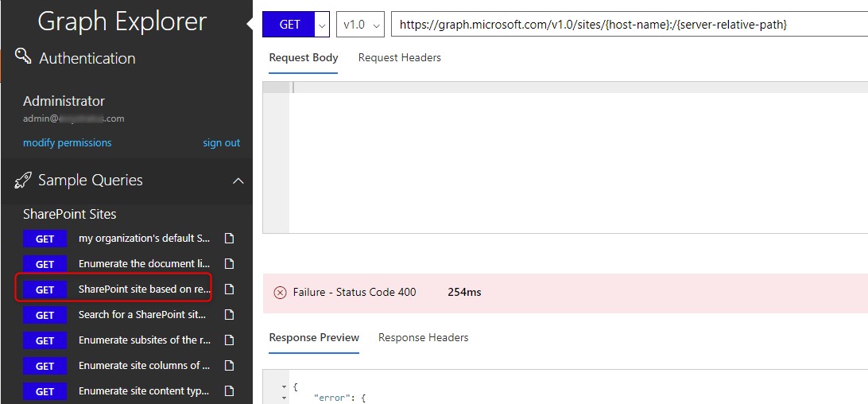Switch to the Request Headers tab
This screenshot has height=404, width=868.
pyautogui.click(x=400, y=57)
